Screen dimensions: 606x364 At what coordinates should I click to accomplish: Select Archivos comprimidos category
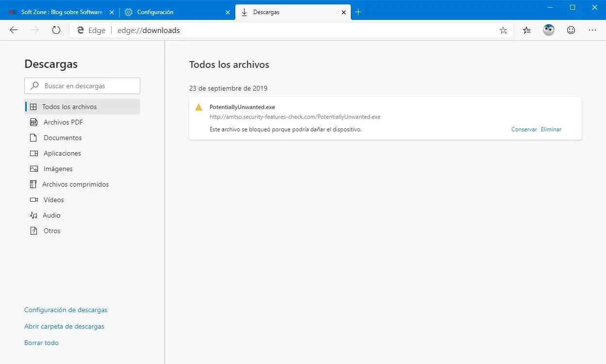[x=75, y=184]
